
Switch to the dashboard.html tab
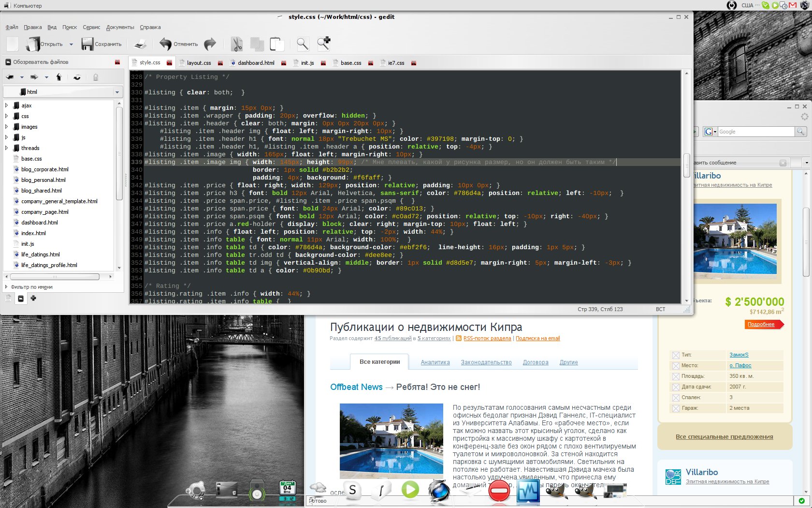point(256,63)
